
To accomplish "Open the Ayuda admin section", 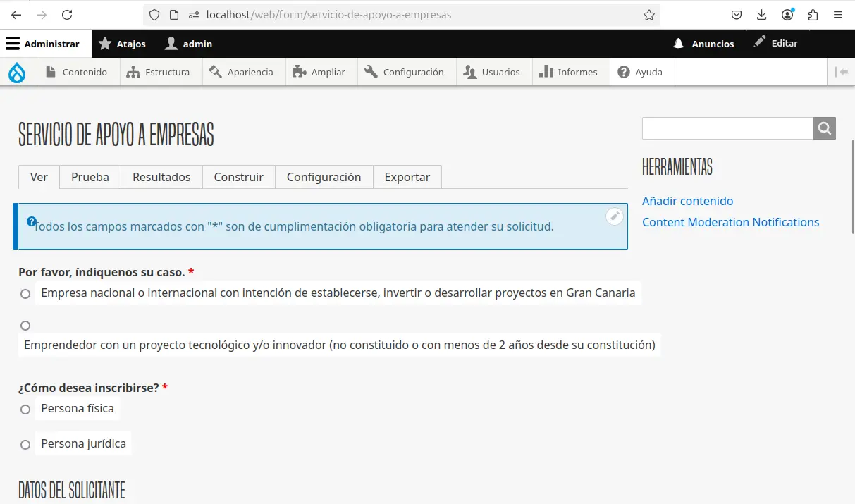I will tap(641, 71).
